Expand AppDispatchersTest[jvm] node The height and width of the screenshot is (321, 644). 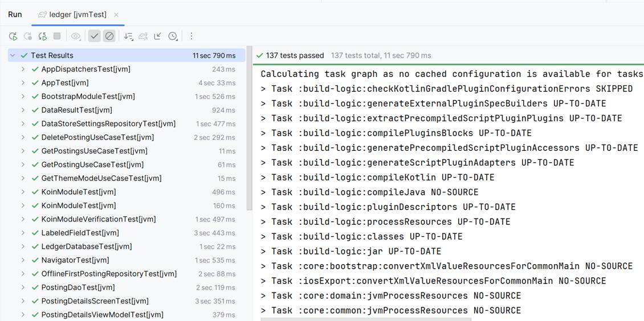point(23,69)
